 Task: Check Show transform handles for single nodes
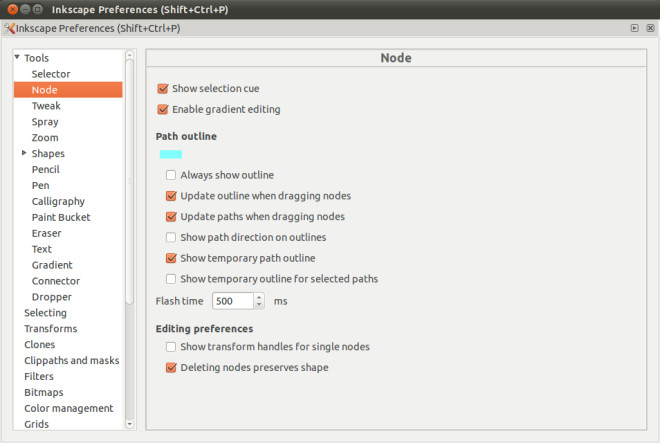171,347
